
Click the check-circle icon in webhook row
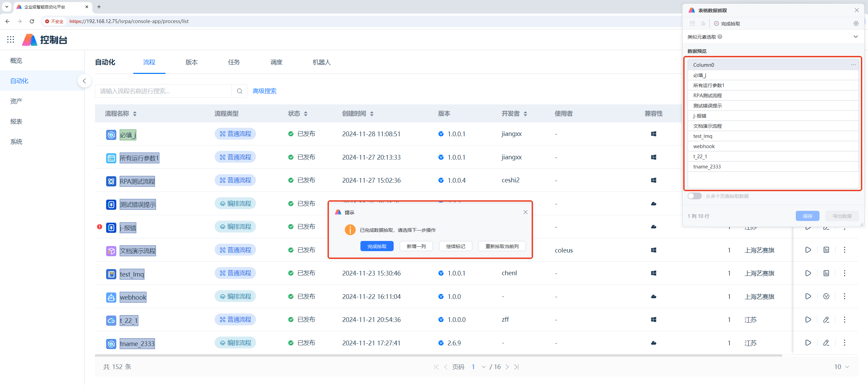pyautogui.click(x=826, y=296)
